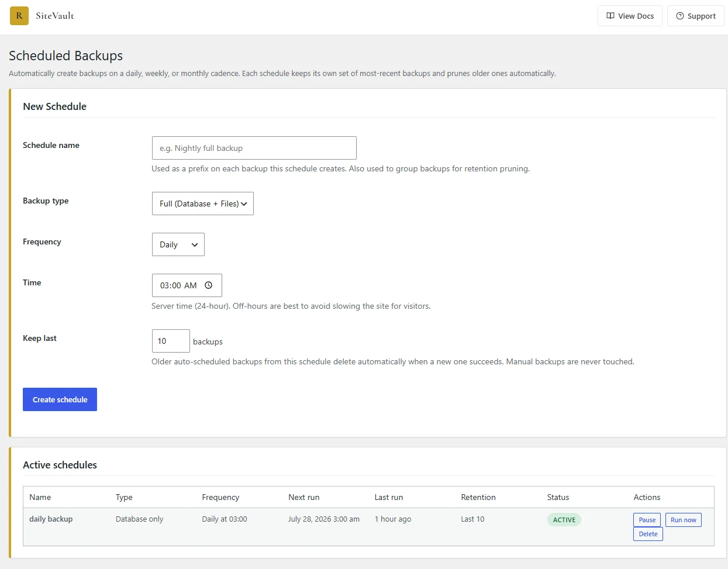Click the New Schedule section heading
Image resolution: width=728 pixels, height=569 pixels.
[x=54, y=106]
